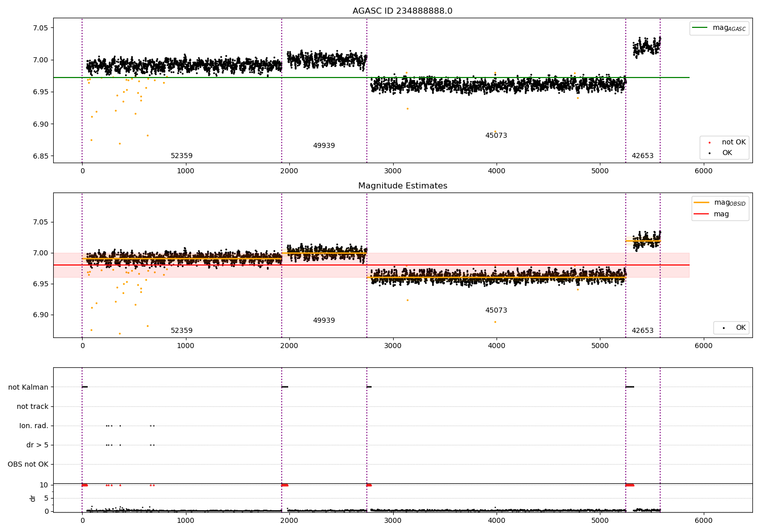Click the "Ion. rad." row label

[34, 426]
